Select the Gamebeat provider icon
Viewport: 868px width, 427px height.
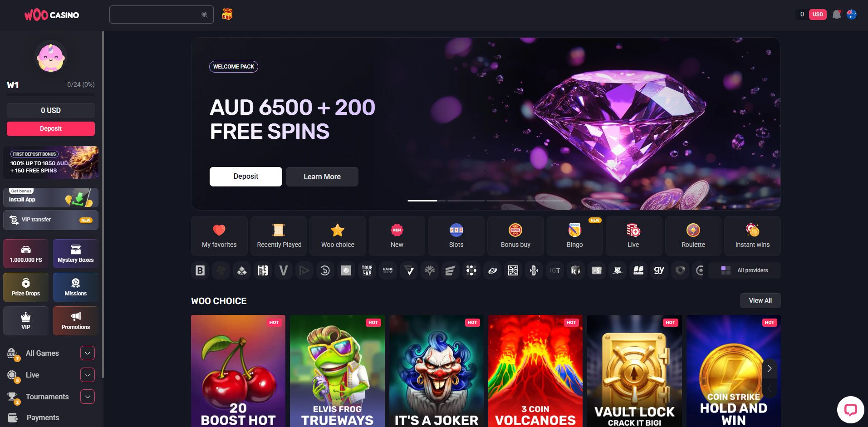tap(388, 270)
